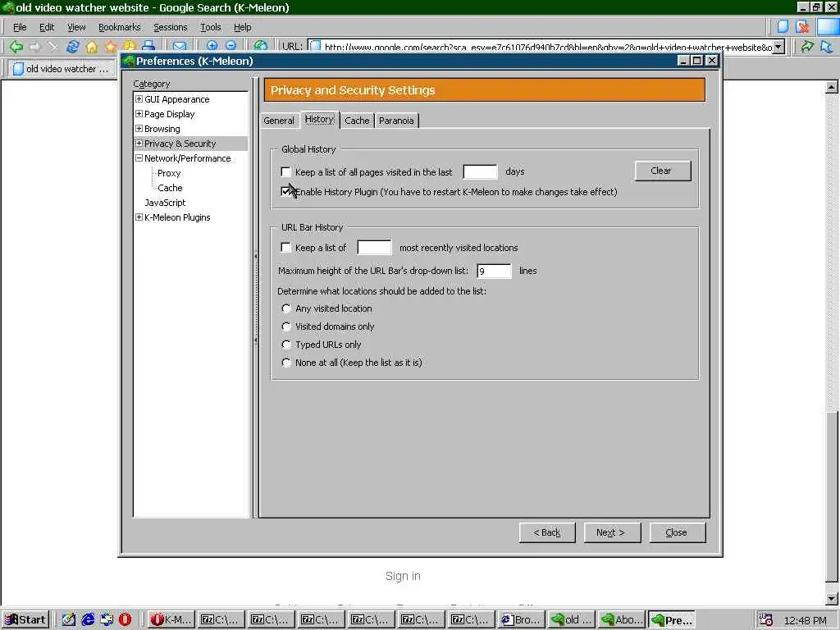The image size is (840, 630).
Task: Collapse the Network/Performance category
Action: tap(139, 158)
